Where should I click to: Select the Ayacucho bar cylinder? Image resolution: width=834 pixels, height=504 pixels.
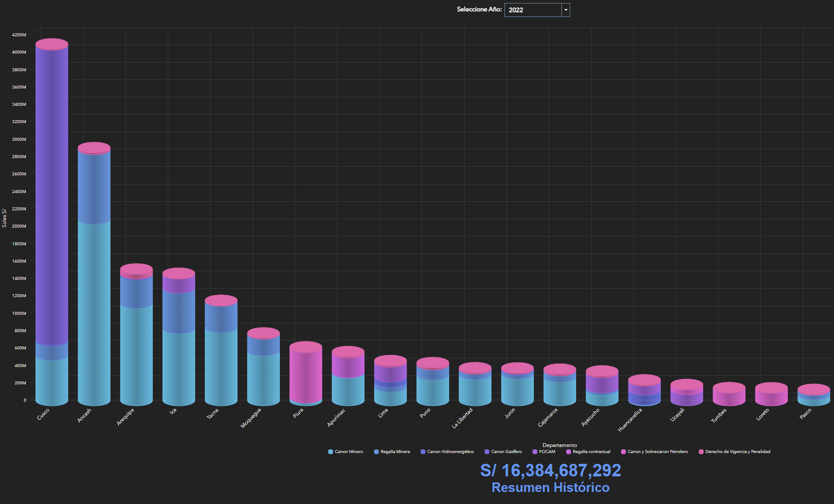[602, 386]
